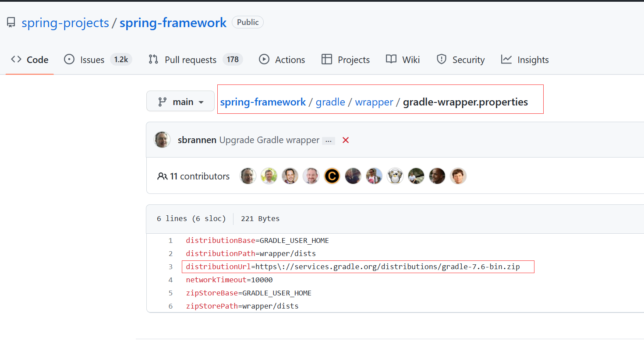Viewport: 644px width, 344px height.
Task: Click the contributors people icon
Action: tap(162, 176)
